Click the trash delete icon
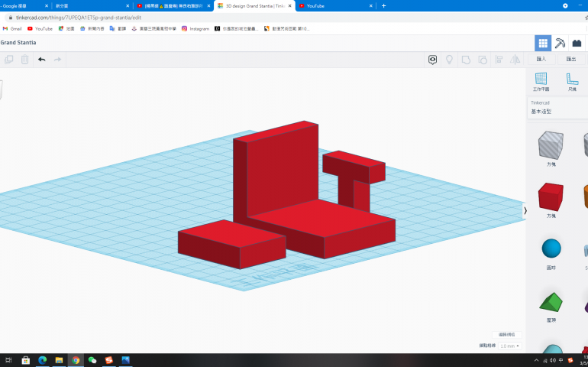 (x=24, y=60)
